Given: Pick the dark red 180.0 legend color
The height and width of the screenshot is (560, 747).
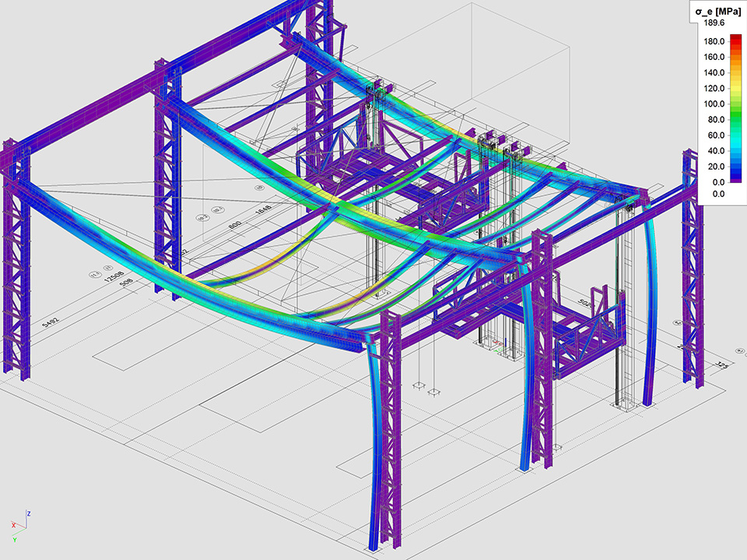Looking at the screenshot, I should (736, 41).
